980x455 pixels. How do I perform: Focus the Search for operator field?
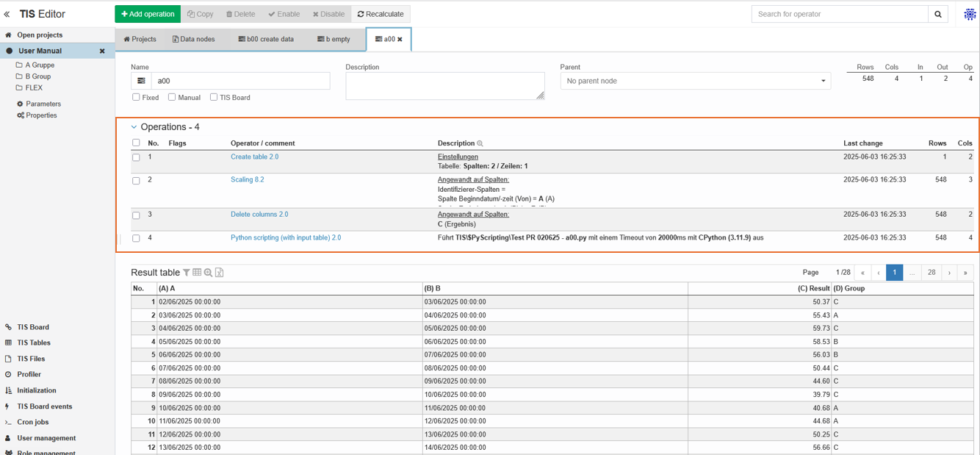pyautogui.click(x=840, y=14)
